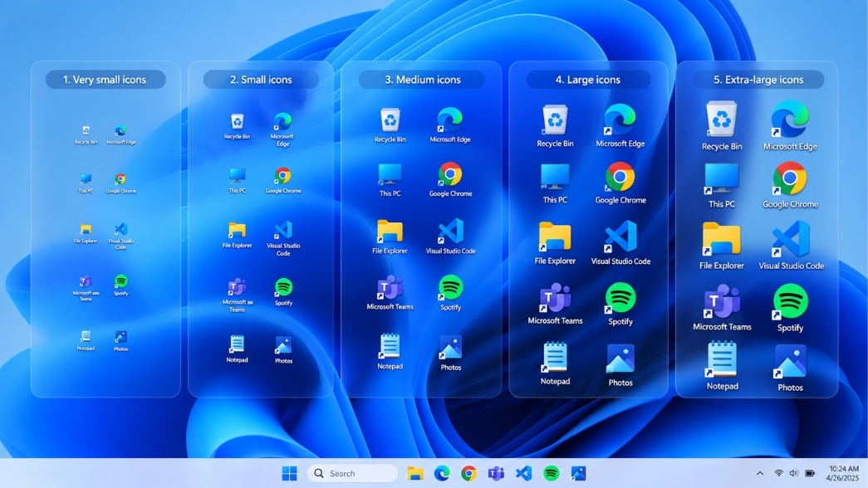Select Visual Studio Code in Extra-large icons panel

tap(791, 246)
